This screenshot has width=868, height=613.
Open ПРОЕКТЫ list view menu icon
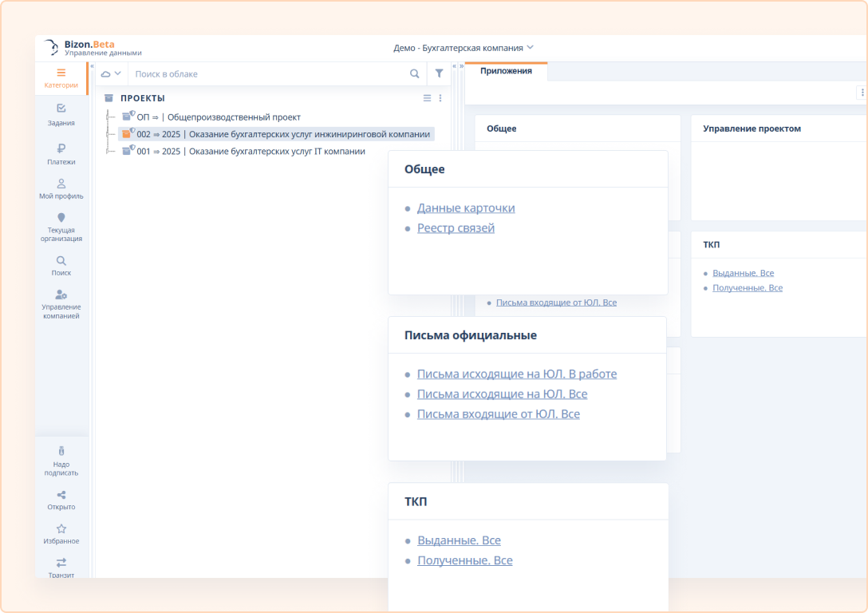pos(427,98)
